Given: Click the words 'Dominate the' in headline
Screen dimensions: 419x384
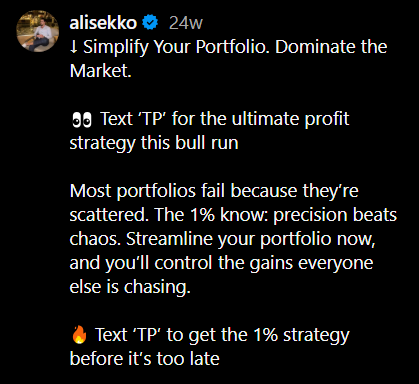Looking at the screenshot, I should coord(331,47).
